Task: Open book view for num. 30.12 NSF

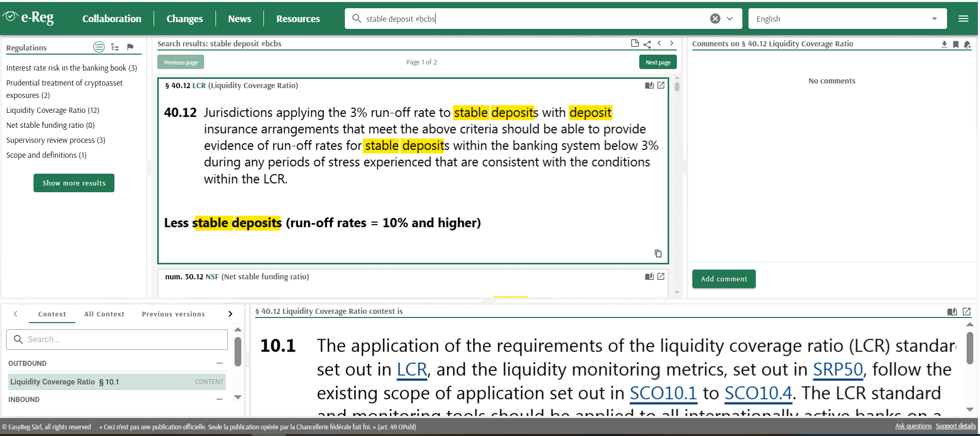Action: pyautogui.click(x=649, y=277)
